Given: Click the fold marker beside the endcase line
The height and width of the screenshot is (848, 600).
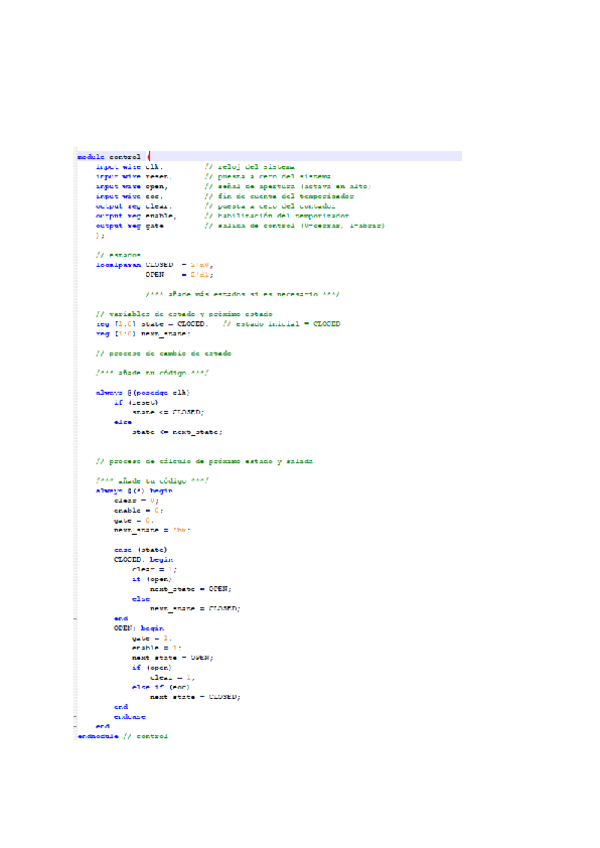Looking at the screenshot, I should 76,717.
